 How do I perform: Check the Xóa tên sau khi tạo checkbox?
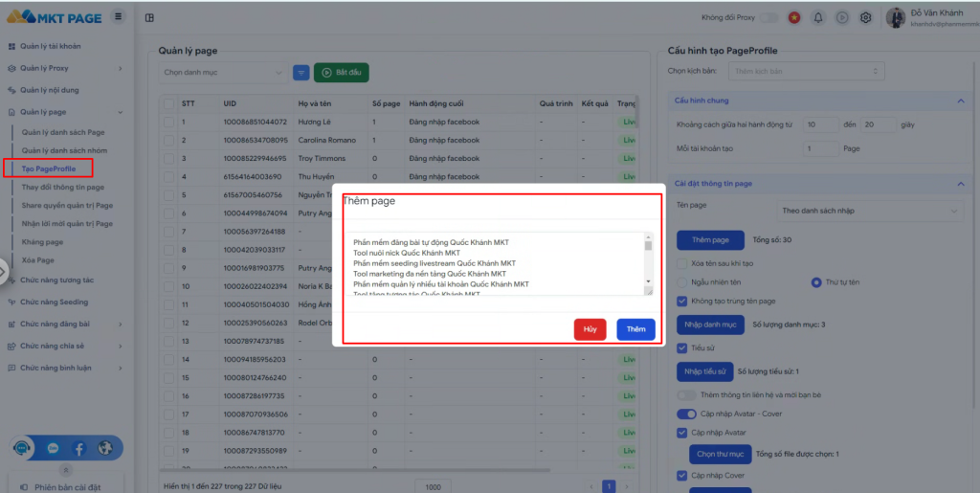click(x=681, y=263)
